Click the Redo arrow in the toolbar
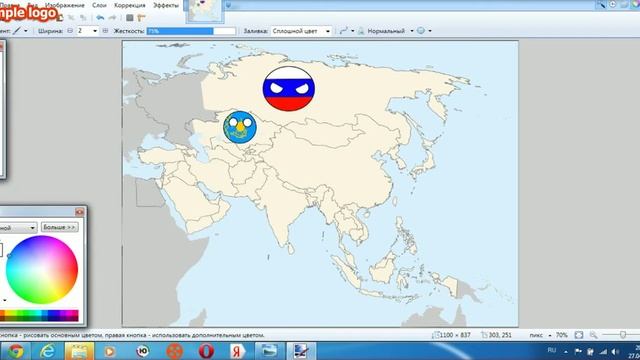Image resolution: width=640 pixels, height=360 pixels. [x=112, y=18]
